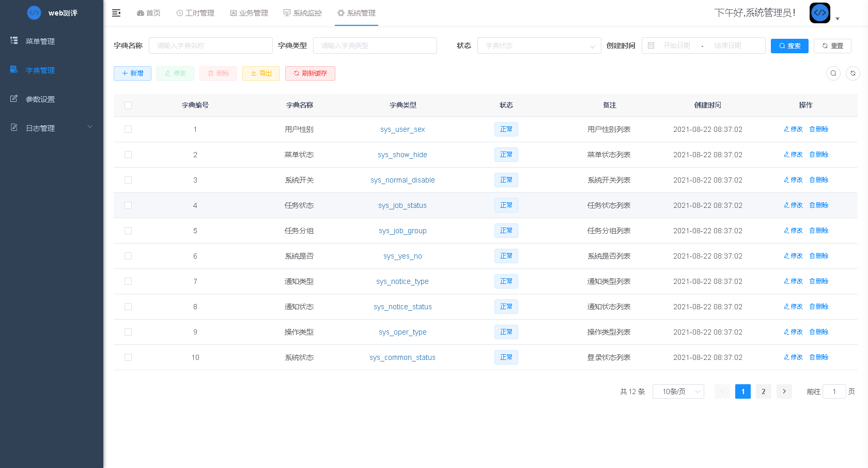Click the refresh table icon at top right

coord(853,73)
